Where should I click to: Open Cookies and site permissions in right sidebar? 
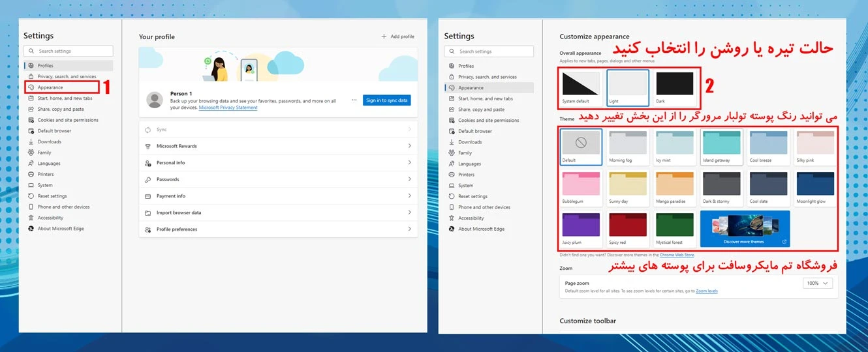tap(489, 121)
